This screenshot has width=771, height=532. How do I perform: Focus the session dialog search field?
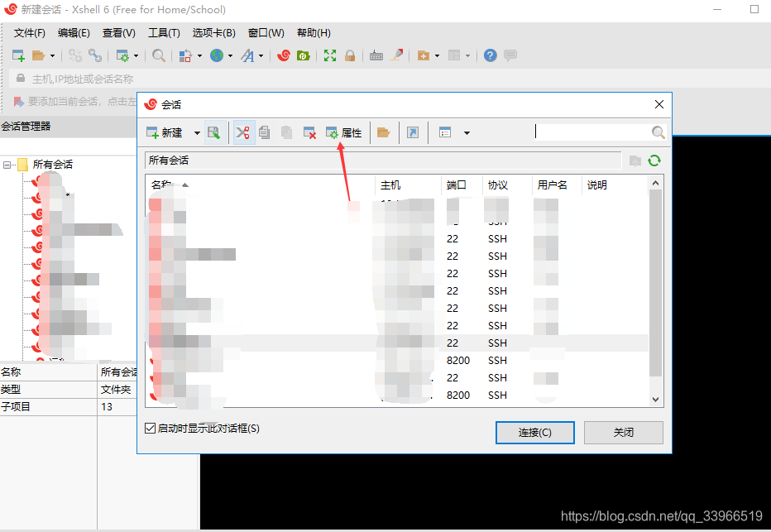[592, 132]
